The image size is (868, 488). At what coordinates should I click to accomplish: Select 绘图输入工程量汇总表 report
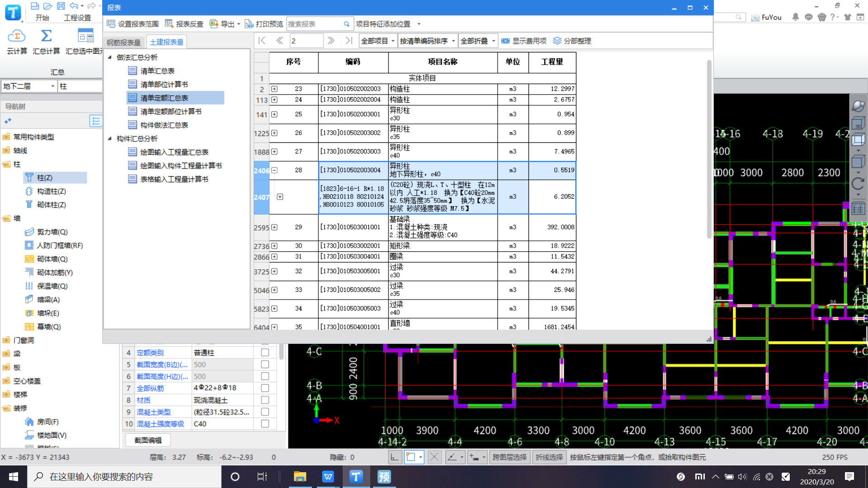(174, 152)
